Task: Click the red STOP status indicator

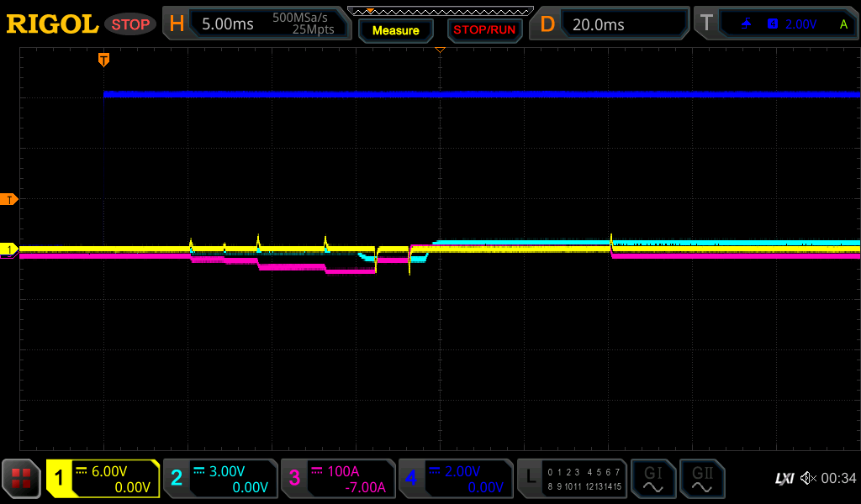Action: 130,24
